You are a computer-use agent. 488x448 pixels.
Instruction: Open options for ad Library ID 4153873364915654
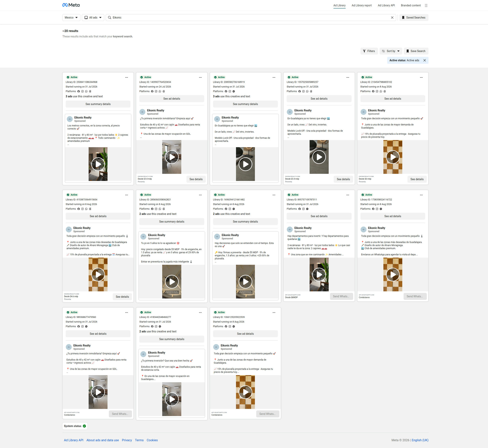click(127, 195)
